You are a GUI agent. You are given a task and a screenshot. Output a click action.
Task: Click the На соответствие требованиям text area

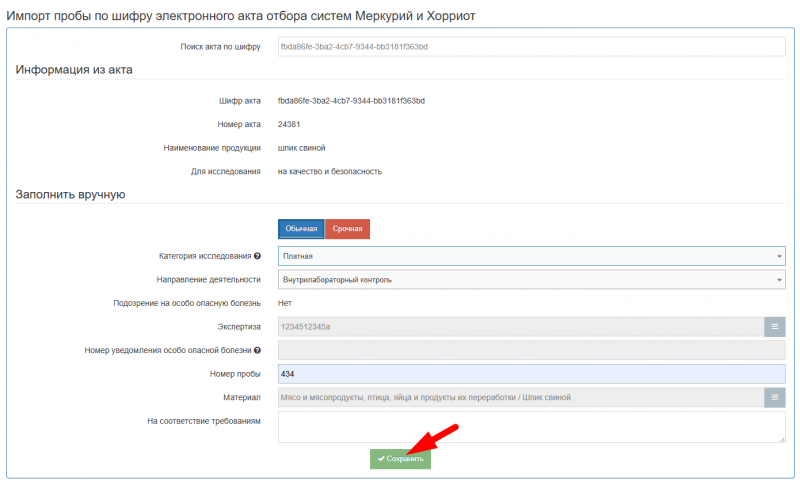click(x=530, y=426)
